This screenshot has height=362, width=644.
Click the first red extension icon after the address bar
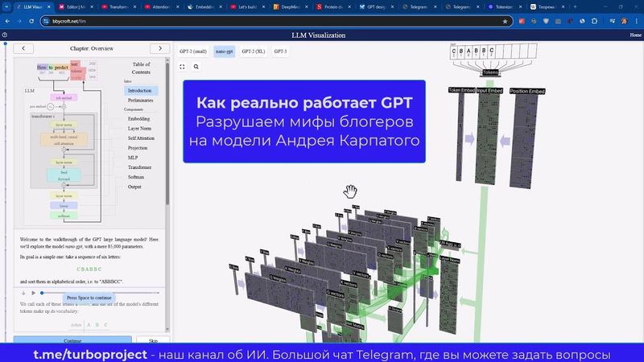(x=522, y=21)
